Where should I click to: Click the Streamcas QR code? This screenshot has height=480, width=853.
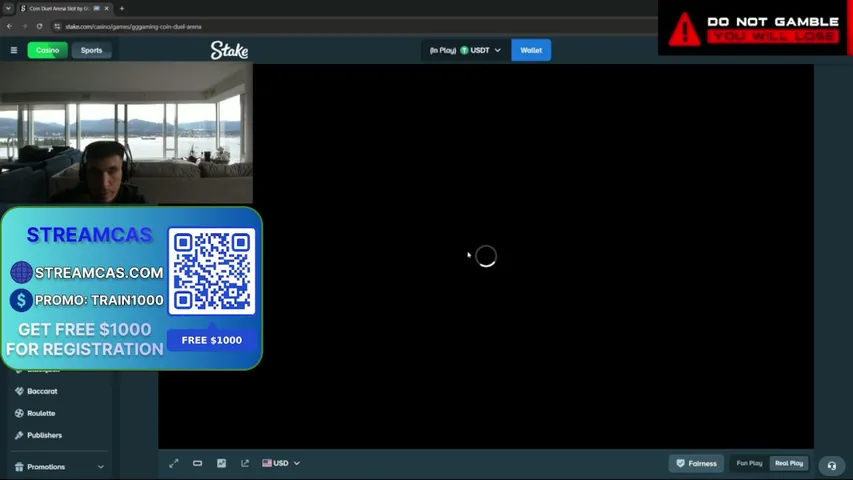(212, 271)
